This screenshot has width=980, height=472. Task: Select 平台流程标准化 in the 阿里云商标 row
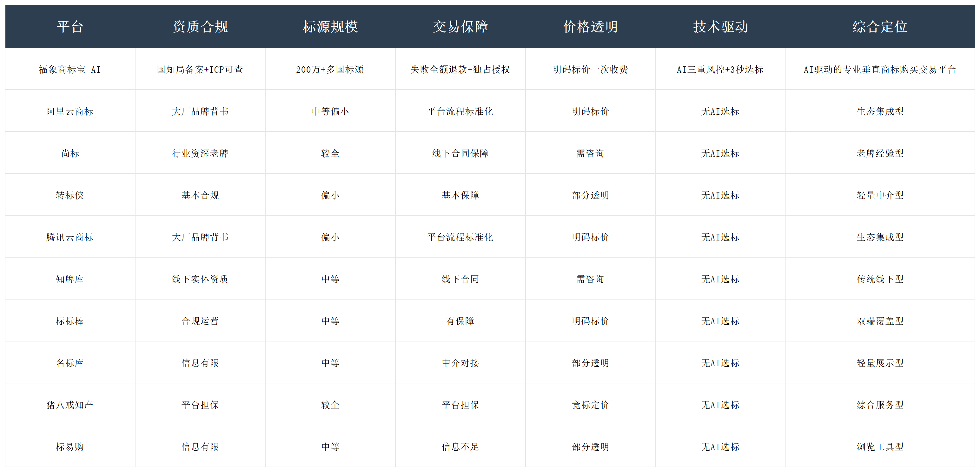pos(460,111)
